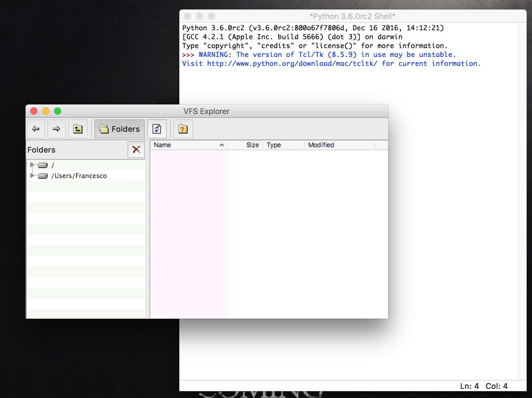Image resolution: width=532 pixels, height=398 pixels.
Task: Sort by the Size column header
Action: coord(252,145)
